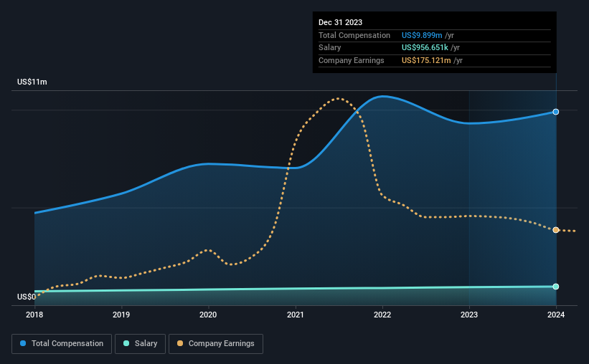
Task: Click the teal Salary legend dot
Action: click(126, 343)
